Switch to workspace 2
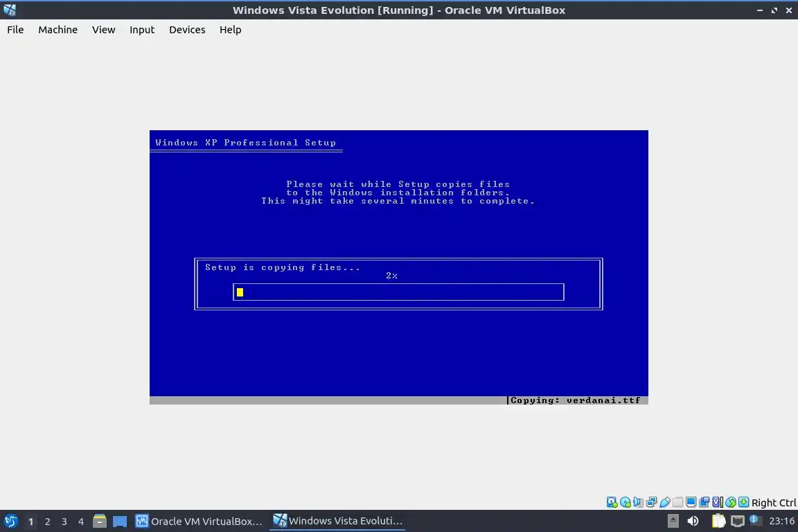Viewport: 798px width, 532px height. coord(47,522)
